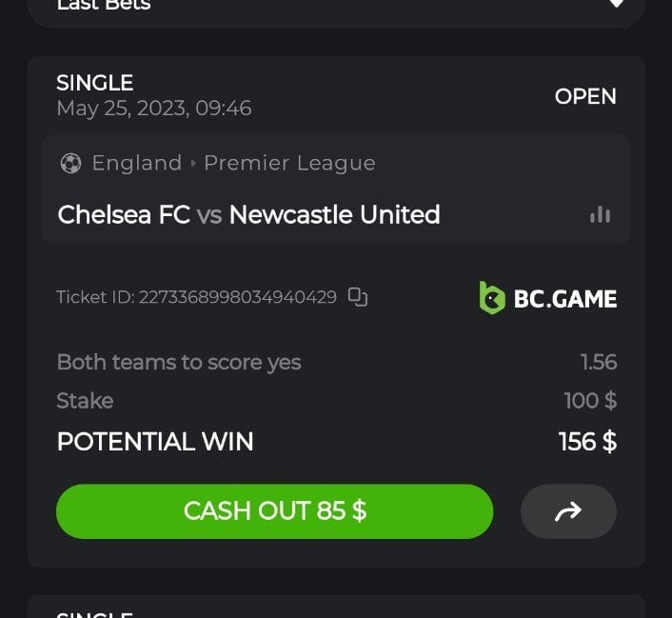Click the copy Ticket ID icon
Screen dimensions: 672x618
click(x=358, y=297)
